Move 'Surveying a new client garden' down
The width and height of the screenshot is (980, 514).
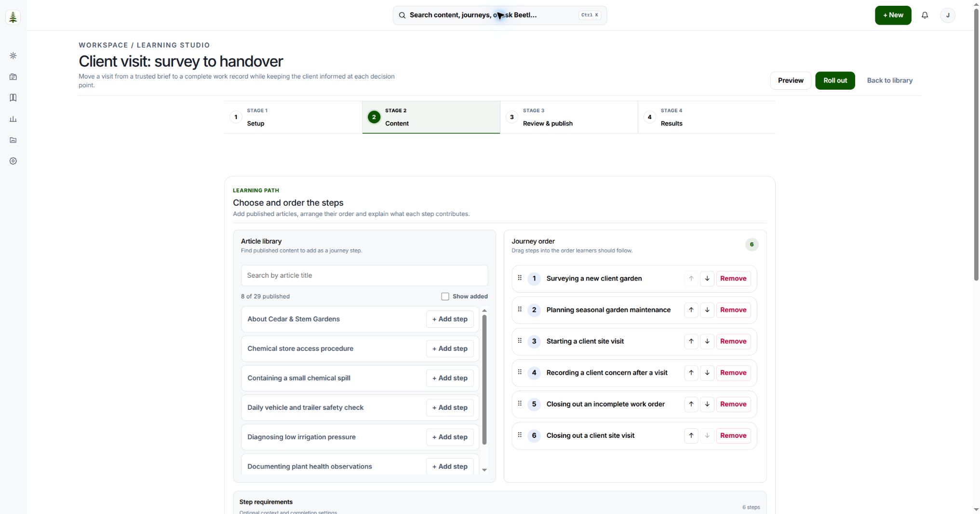tap(707, 279)
